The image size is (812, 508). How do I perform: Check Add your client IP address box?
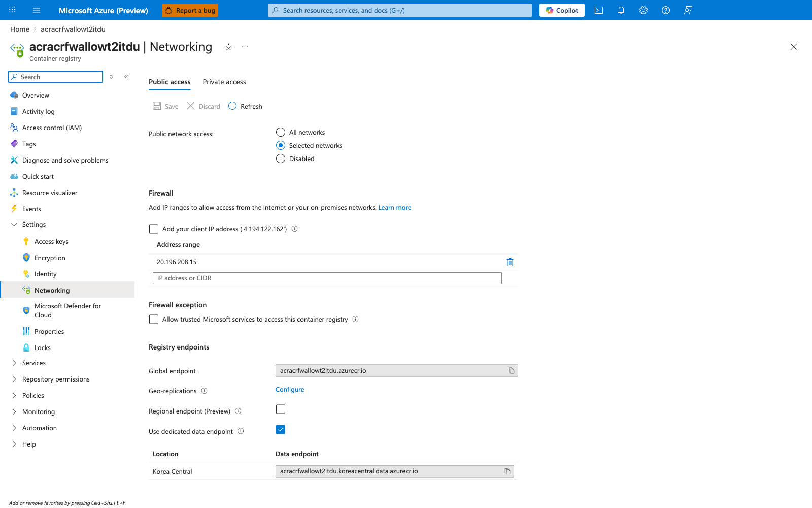(x=154, y=229)
